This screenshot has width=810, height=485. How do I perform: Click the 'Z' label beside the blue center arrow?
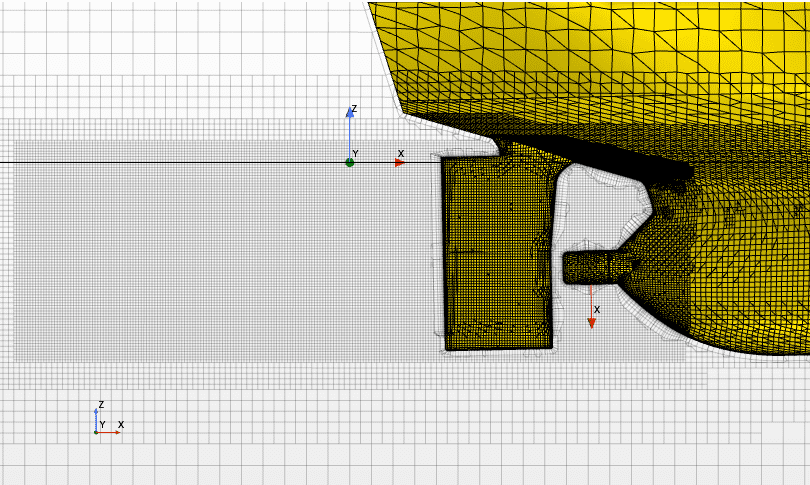click(x=354, y=109)
